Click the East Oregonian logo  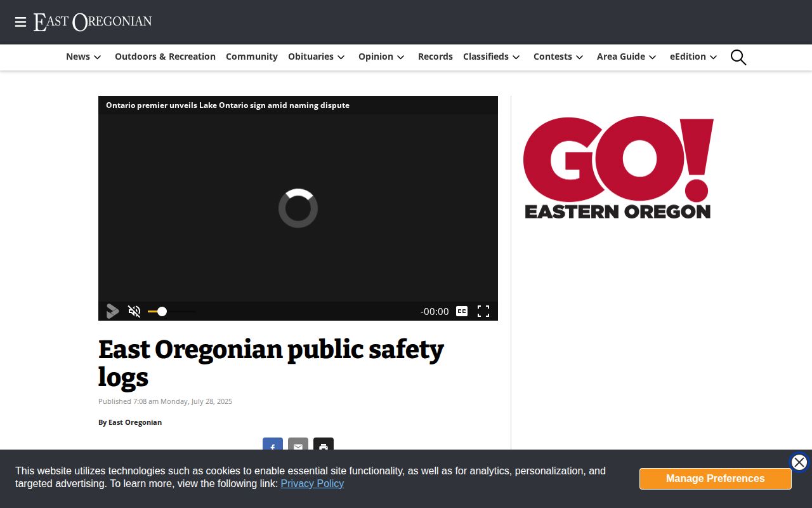pyautogui.click(x=93, y=22)
